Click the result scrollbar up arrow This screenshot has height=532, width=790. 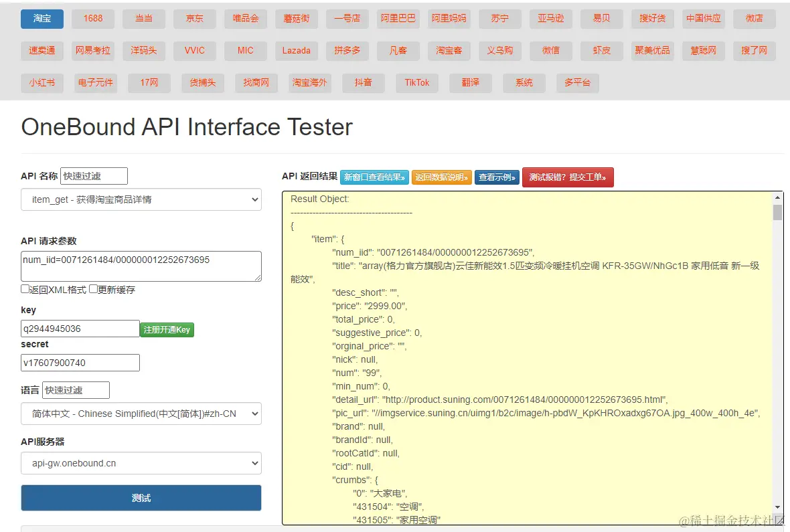pos(777,197)
